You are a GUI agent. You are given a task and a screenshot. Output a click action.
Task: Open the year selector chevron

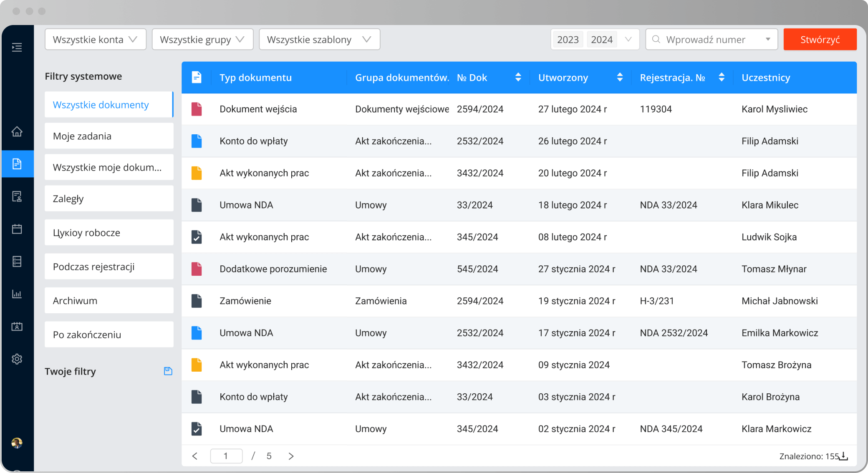tap(628, 39)
